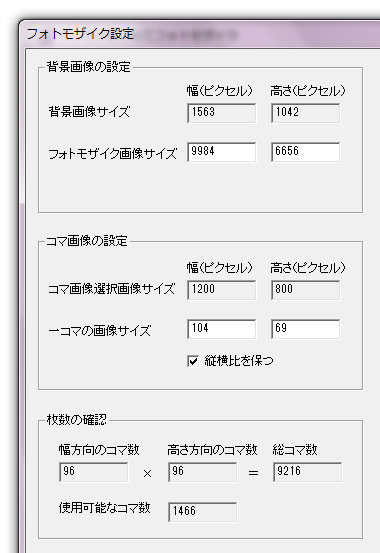The height and width of the screenshot is (553, 380).
Task: Click the コマ画像の設定 group heading
Action: pyautogui.click(x=87, y=241)
